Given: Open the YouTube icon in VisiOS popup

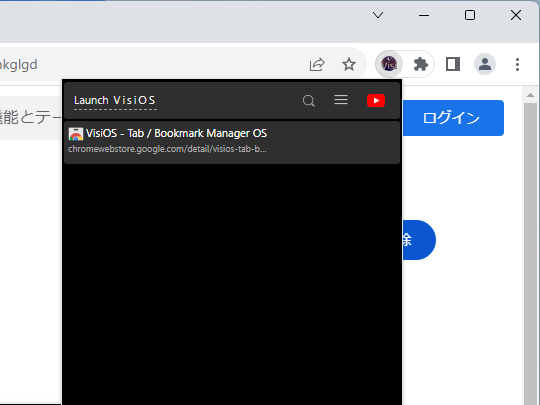Looking at the screenshot, I should [x=376, y=101].
